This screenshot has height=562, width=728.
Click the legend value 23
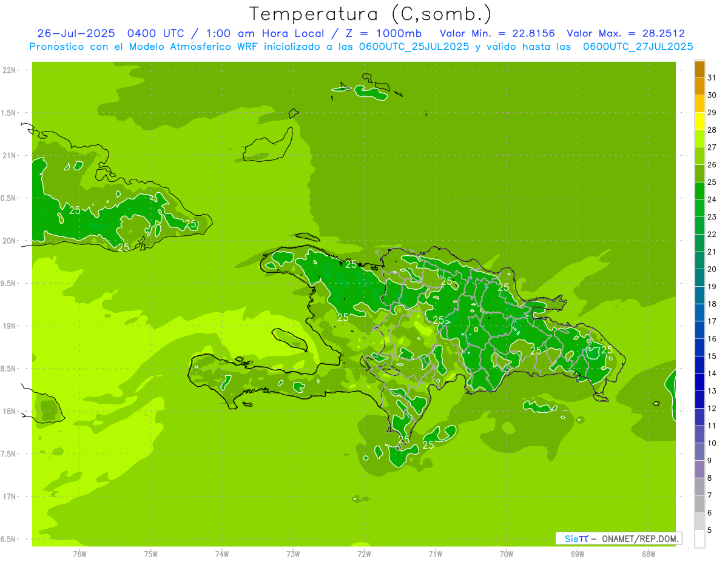pyautogui.click(x=712, y=217)
